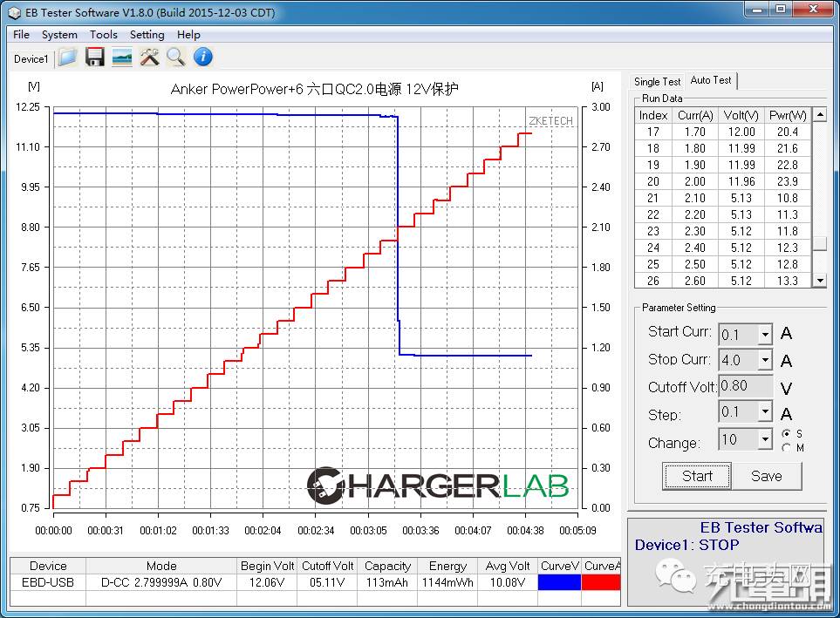The height and width of the screenshot is (618, 840).
Task: Click the Save button
Action: (767, 476)
